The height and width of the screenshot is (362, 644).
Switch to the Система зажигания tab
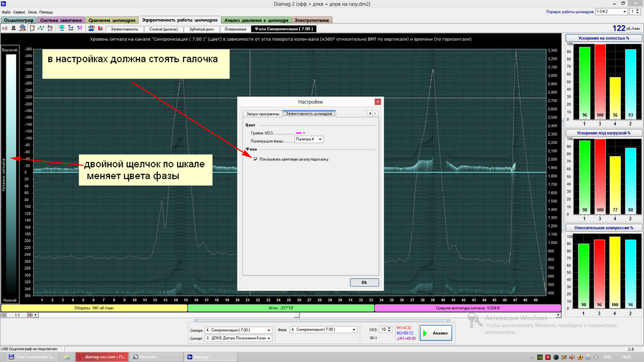[x=61, y=20]
